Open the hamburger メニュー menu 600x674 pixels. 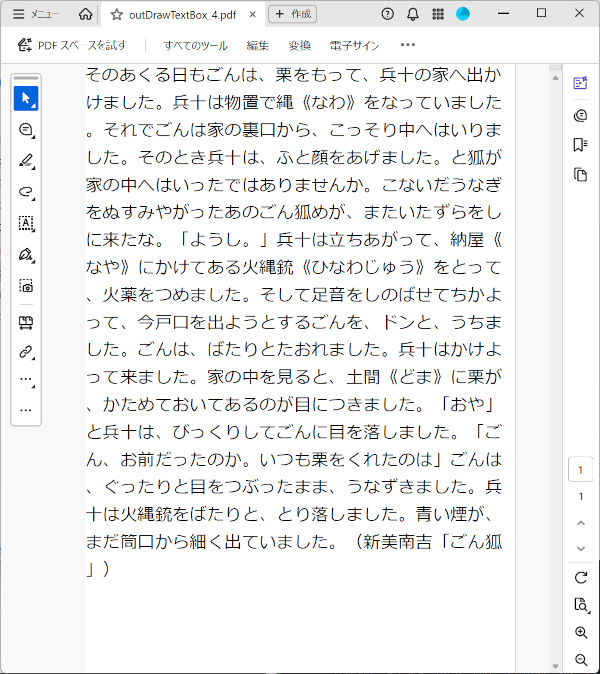36,14
